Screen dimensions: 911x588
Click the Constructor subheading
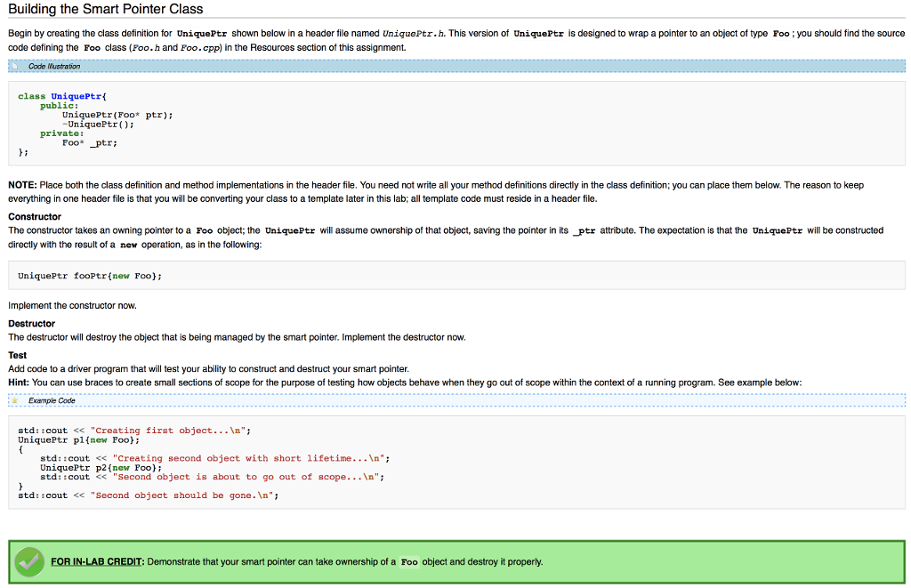coord(35,217)
